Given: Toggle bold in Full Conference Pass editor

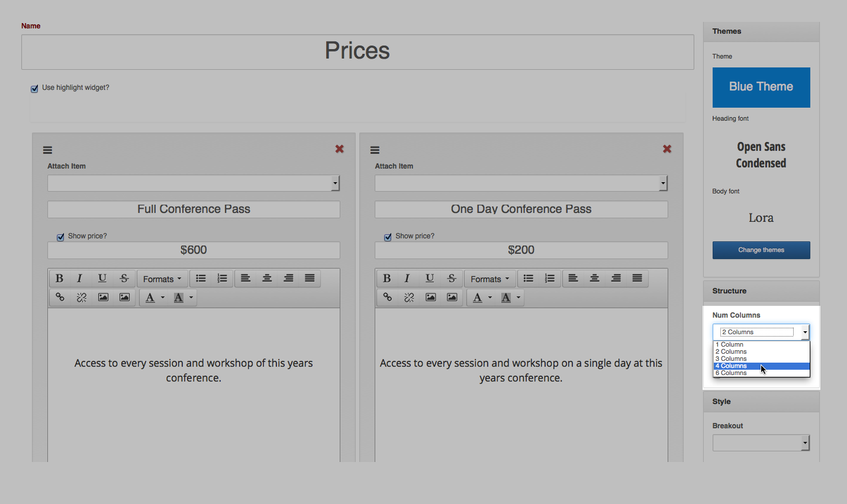Looking at the screenshot, I should point(59,279).
